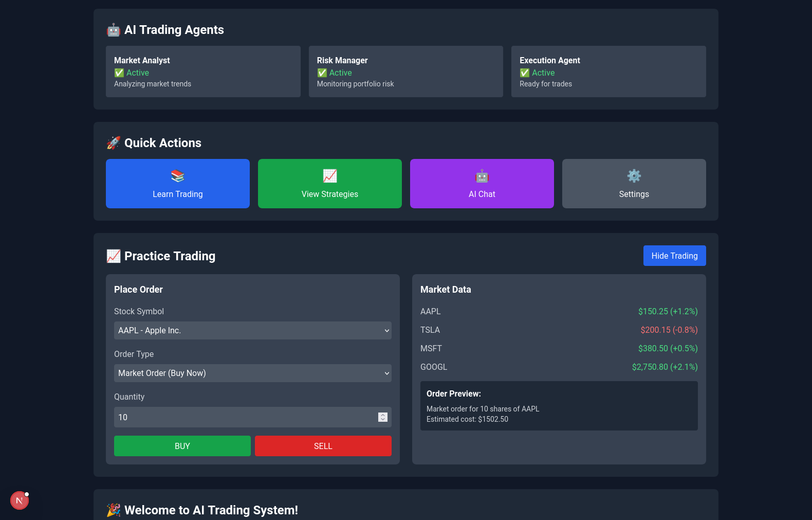Viewport: 812px width, 520px height.
Task: Click AAPL price $150.25 (+1.2%)
Action: (x=668, y=311)
